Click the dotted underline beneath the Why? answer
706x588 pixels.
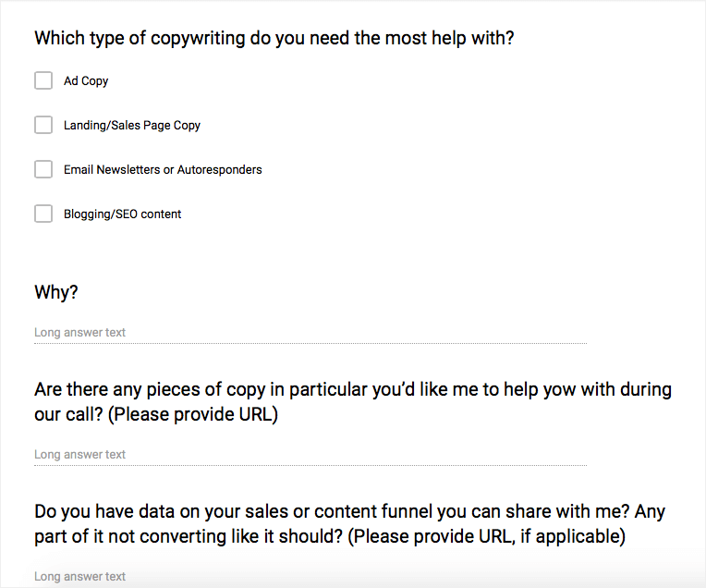310,343
